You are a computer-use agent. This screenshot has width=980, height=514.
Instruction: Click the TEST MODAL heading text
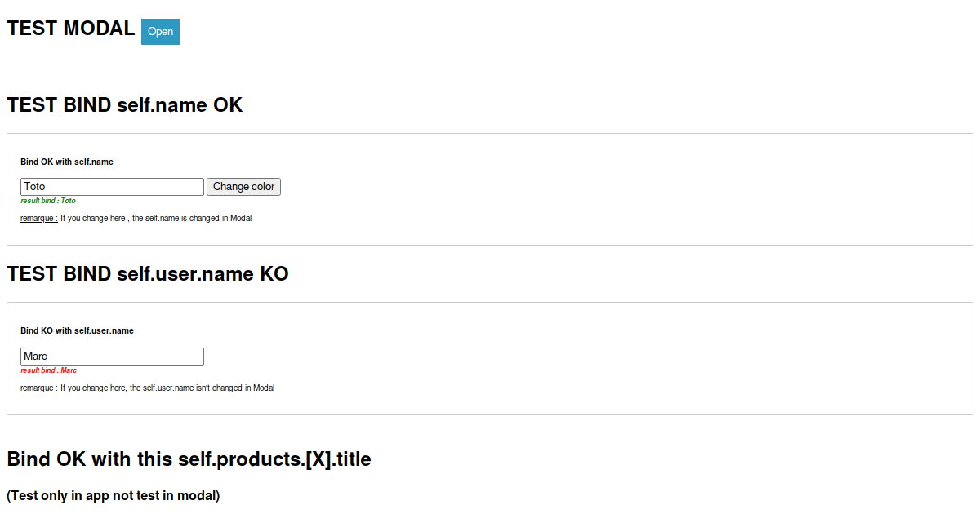[x=71, y=29]
